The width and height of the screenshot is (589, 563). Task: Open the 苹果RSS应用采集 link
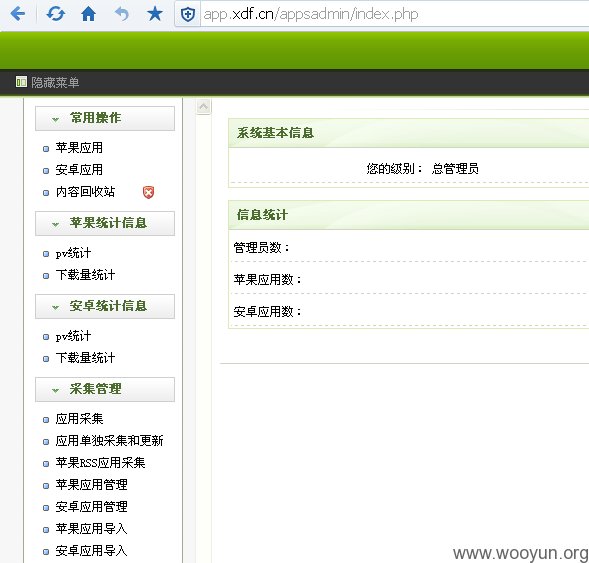click(100, 463)
